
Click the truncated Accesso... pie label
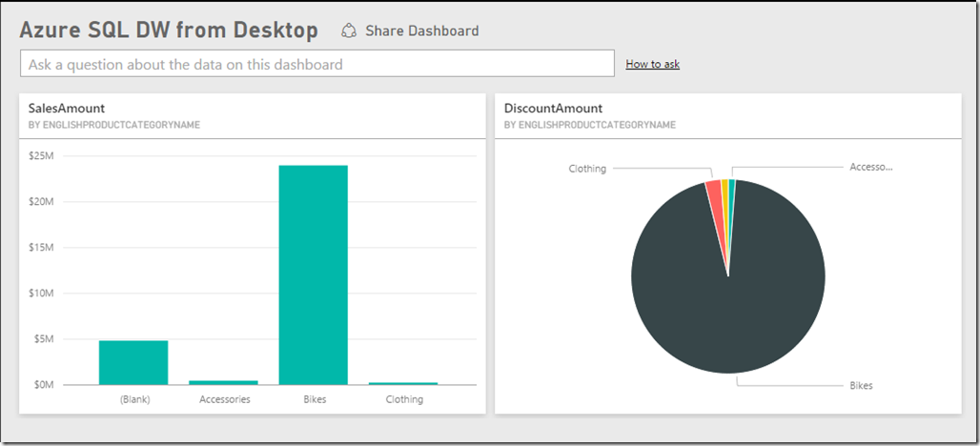pyautogui.click(x=871, y=167)
